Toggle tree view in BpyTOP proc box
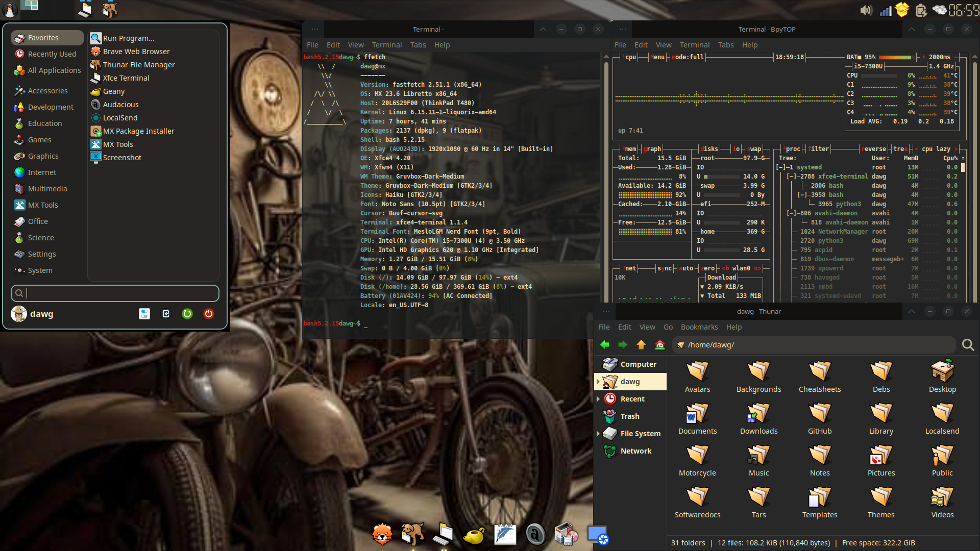Image resolution: width=980 pixels, height=551 pixels. 900,149
